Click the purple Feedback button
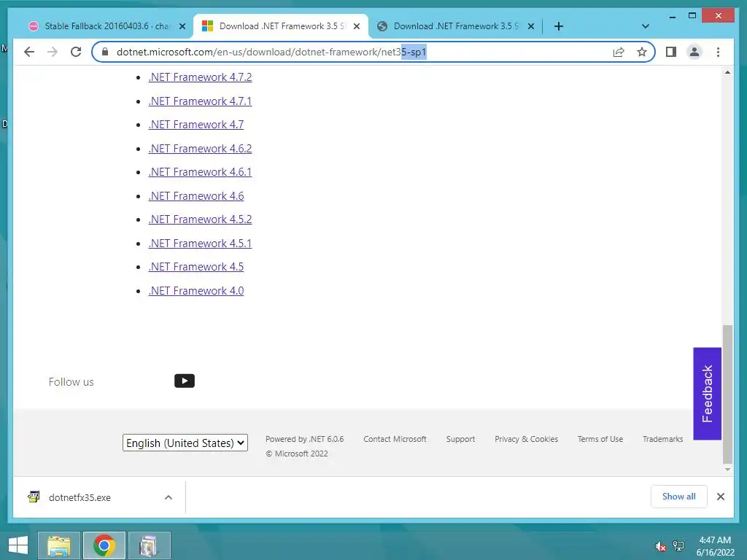 (707, 393)
